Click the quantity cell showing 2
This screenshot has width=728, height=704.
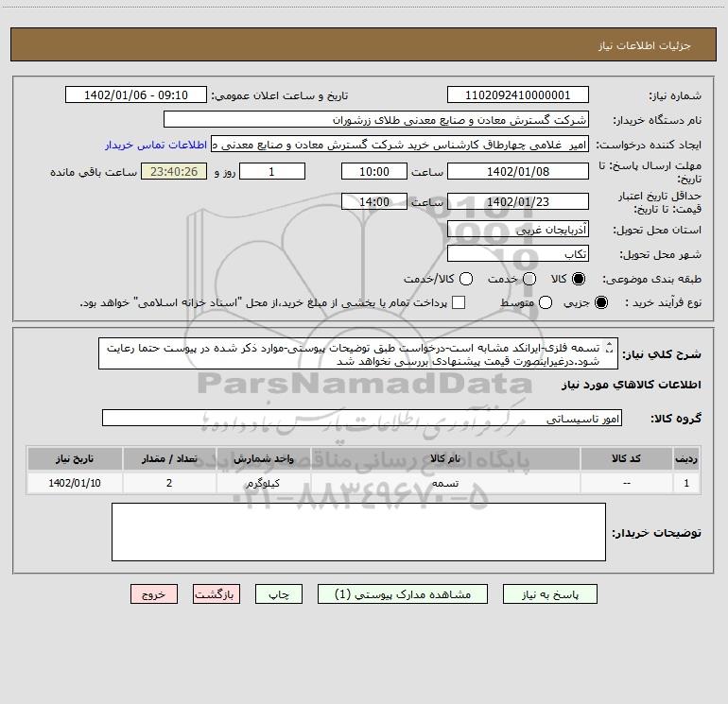(x=169, y=483)
